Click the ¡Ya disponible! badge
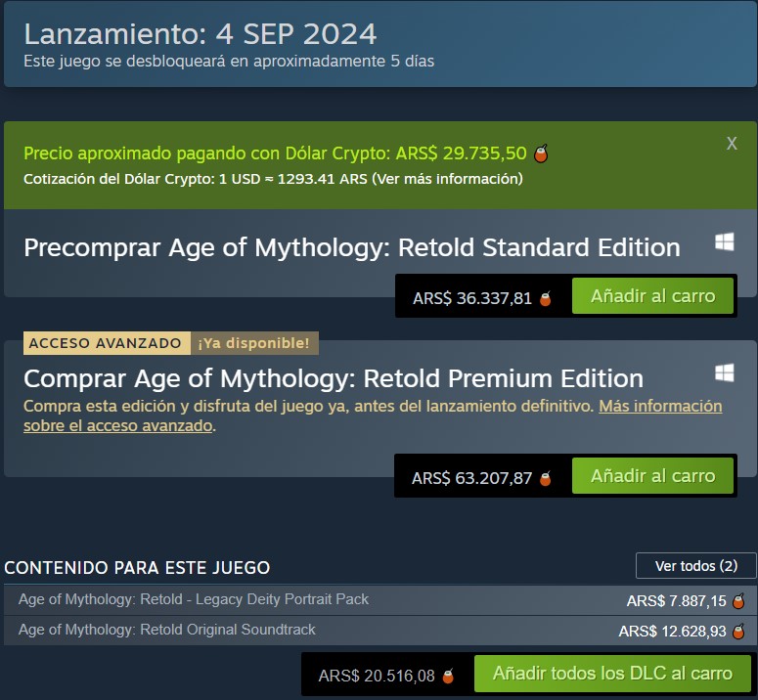This screenshot has width=758, height=700. pyautogui.click(x=253, y=343)
